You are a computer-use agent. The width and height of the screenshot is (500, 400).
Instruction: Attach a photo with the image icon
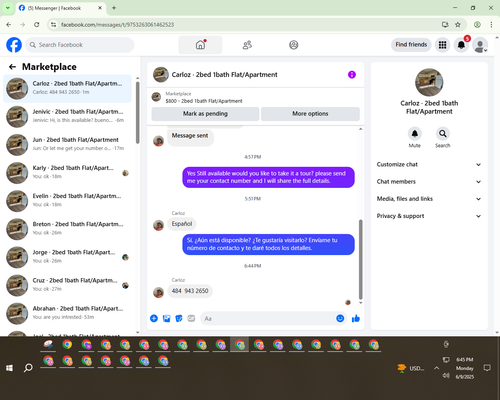coord(166,318)
